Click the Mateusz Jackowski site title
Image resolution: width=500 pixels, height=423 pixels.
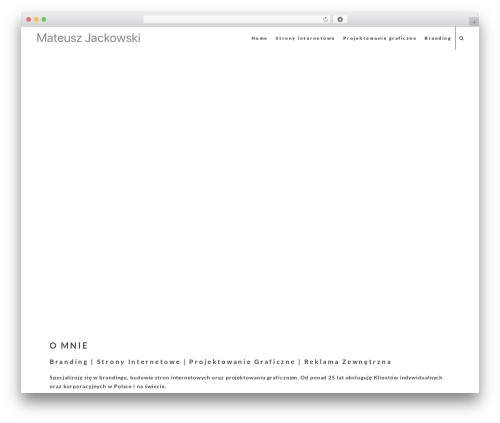[x=88, y=38]
